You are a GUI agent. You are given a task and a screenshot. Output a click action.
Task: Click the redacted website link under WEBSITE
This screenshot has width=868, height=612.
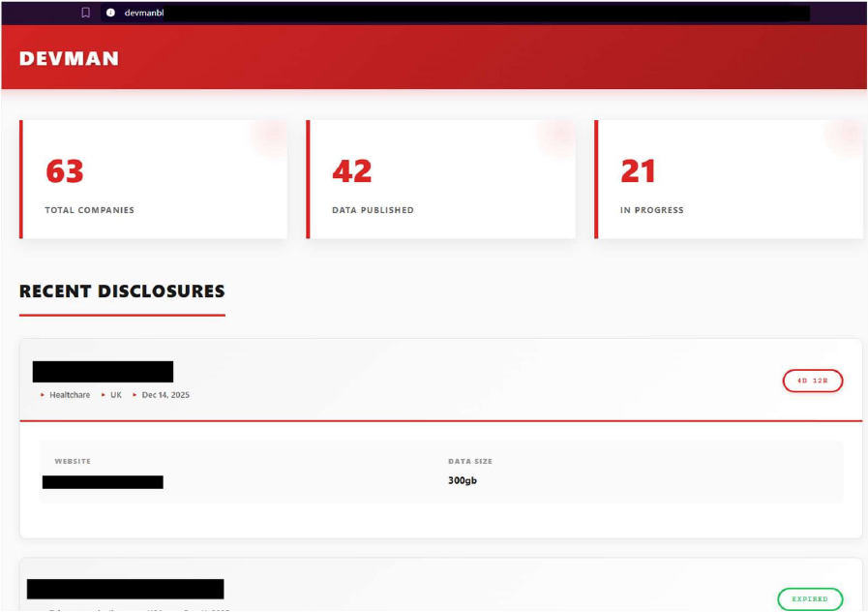tap(103, 481)
